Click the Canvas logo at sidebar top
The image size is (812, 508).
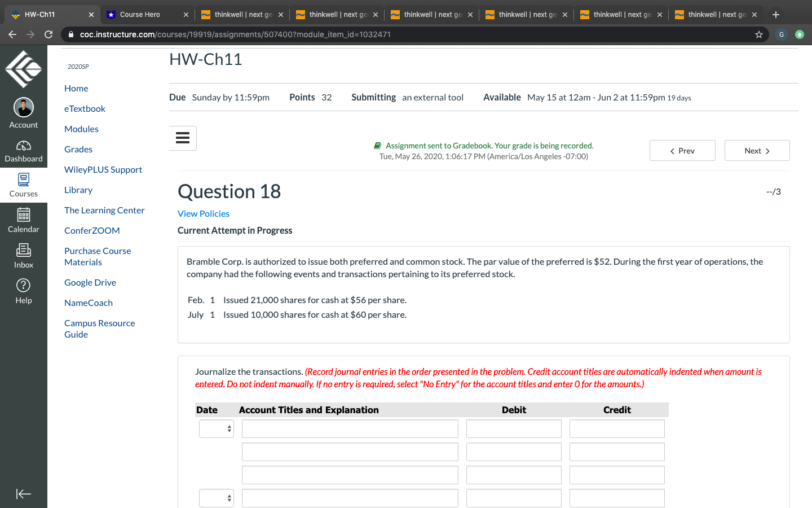(x=23, y=68)
